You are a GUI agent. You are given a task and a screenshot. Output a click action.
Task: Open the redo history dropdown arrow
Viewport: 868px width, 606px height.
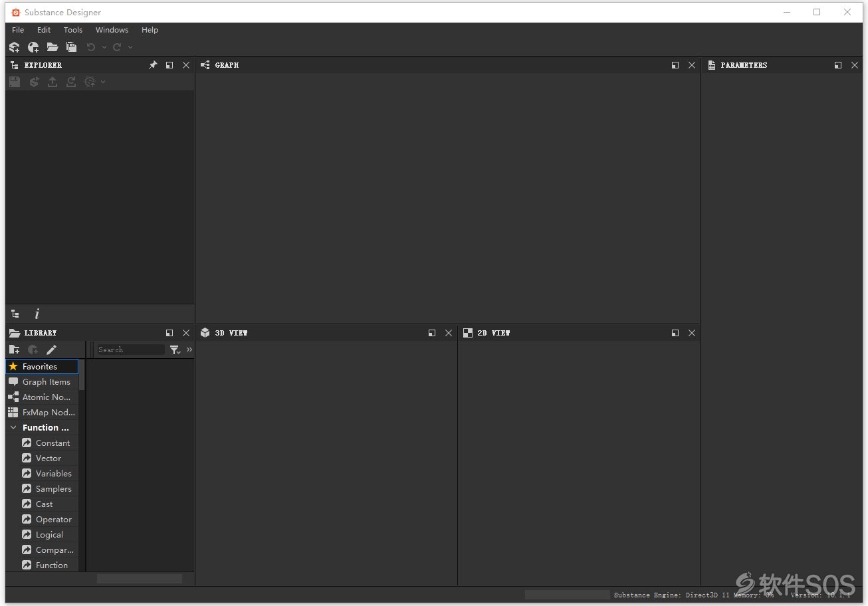click(x=130, y=47)
